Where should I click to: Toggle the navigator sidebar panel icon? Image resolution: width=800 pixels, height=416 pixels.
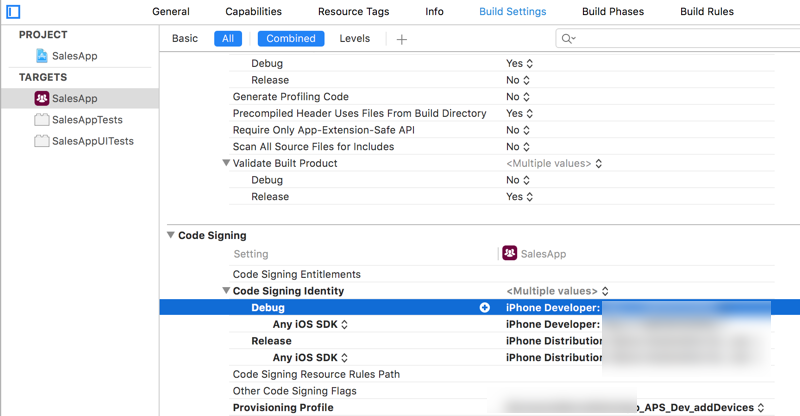pos(13,12)
